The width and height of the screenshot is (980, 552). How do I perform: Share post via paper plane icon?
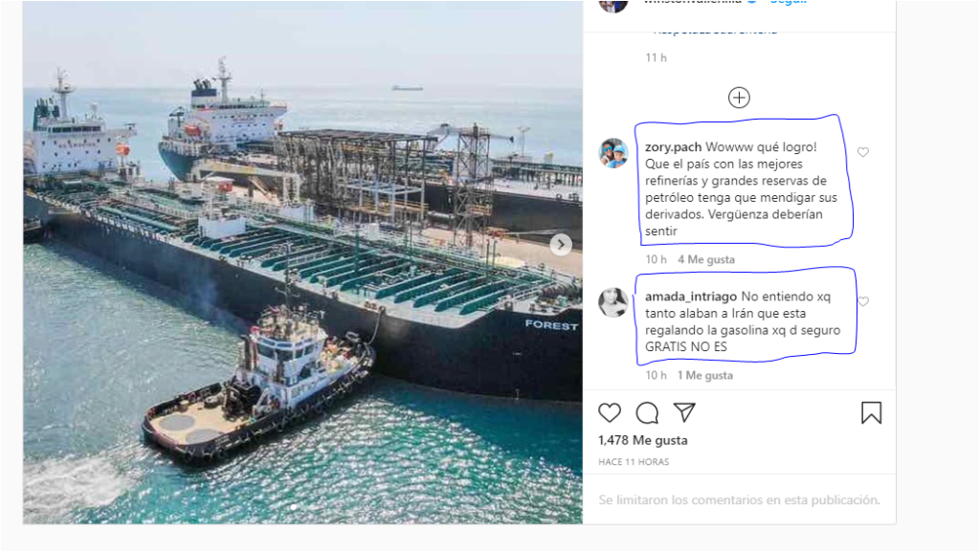pos(684,412)
